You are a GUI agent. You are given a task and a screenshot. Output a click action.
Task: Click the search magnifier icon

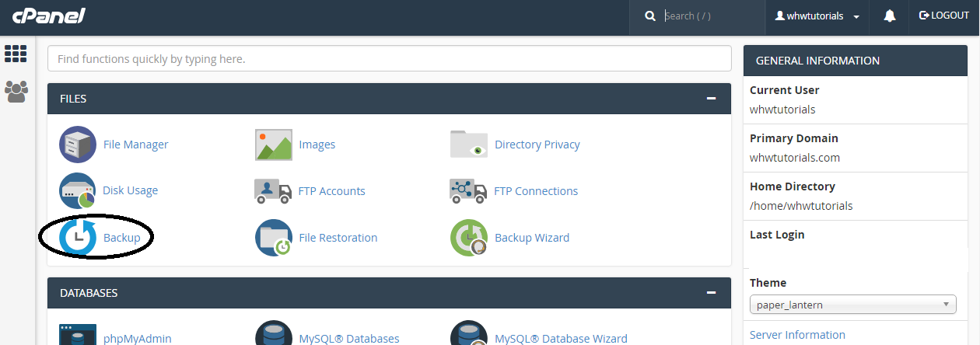pos(650,16)
